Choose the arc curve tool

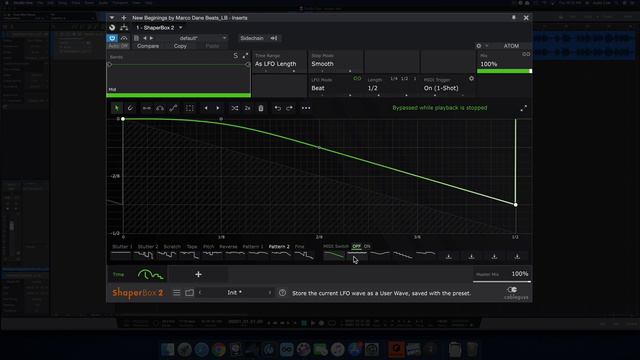click(160, 108)
